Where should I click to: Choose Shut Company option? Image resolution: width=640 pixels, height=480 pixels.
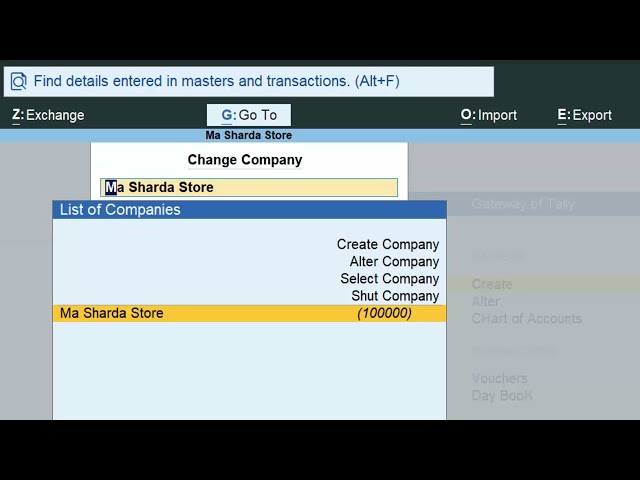click(395, 296)
